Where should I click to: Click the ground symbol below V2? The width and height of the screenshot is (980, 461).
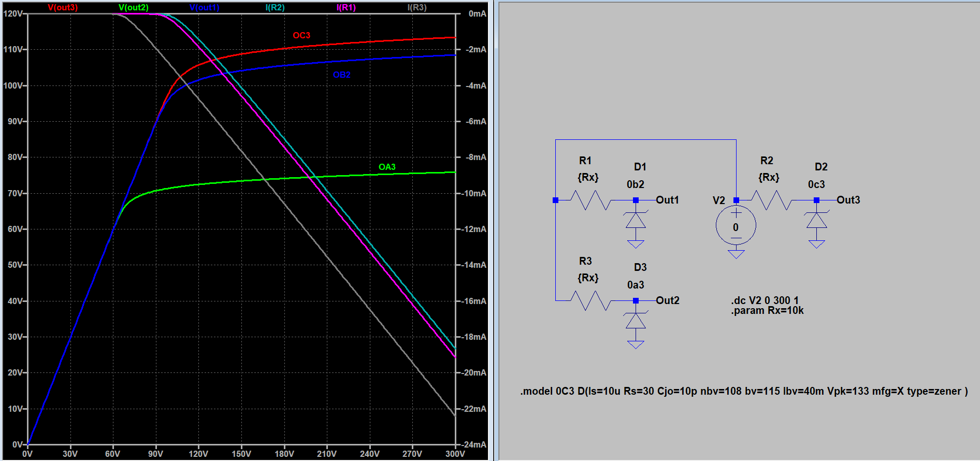tap(736, 254)
